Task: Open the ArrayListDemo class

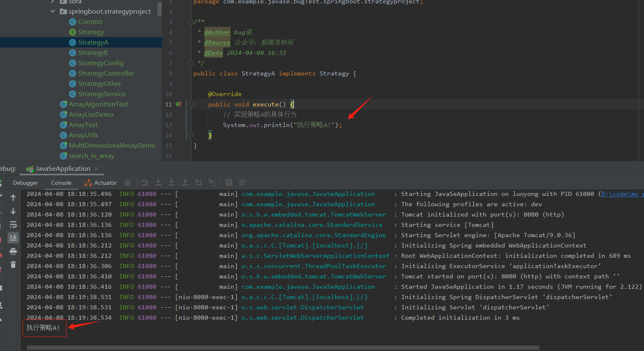Action: click(x=91, y=115)
